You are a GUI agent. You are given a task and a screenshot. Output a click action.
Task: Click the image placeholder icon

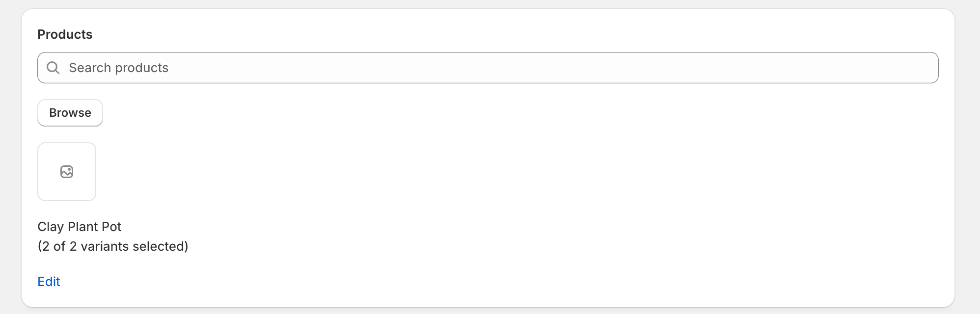(67, 172)
